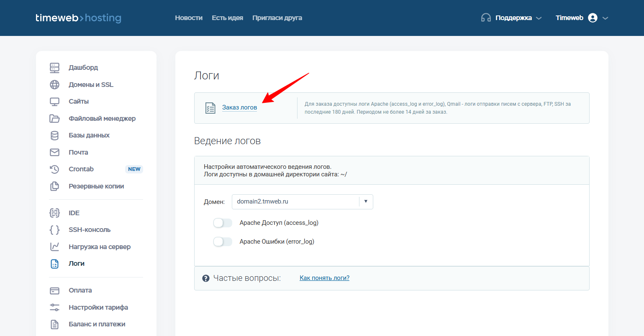
Task: Click the Crontab clock icon
Action: pyautogui.click(x=55, y=169)
